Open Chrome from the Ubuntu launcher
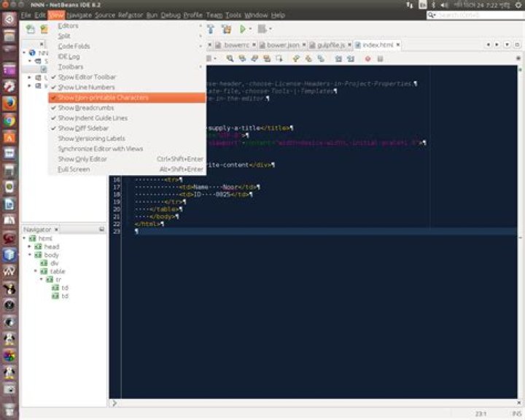This screenshot has width=525, height=420. click(x=9, y=120)
